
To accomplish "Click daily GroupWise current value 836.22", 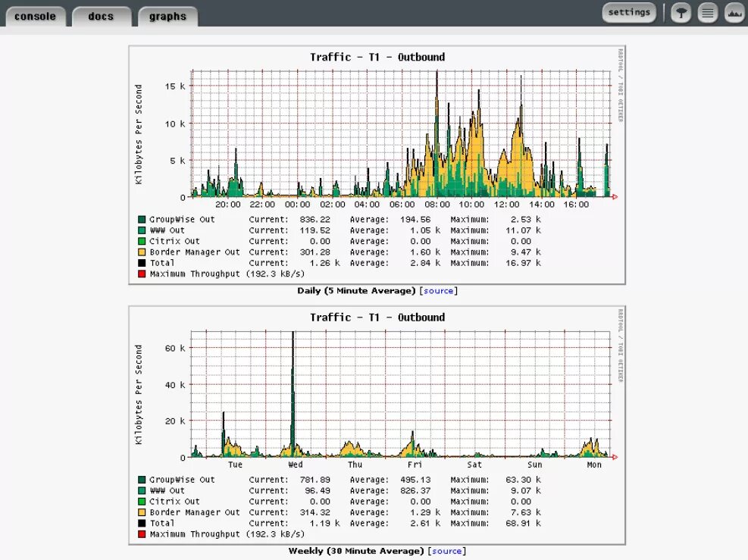I will pos(315,220).
